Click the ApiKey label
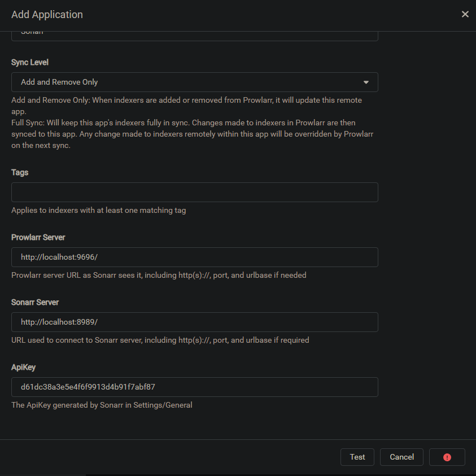Viewport: 476px width, 476px height. [x=23, y=368]
